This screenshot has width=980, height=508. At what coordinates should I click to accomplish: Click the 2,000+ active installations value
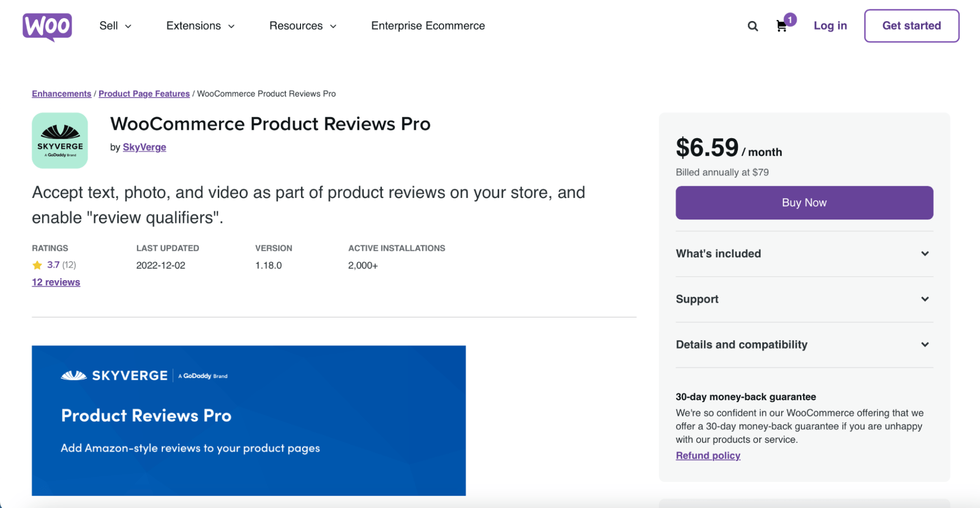click(363, 266)
